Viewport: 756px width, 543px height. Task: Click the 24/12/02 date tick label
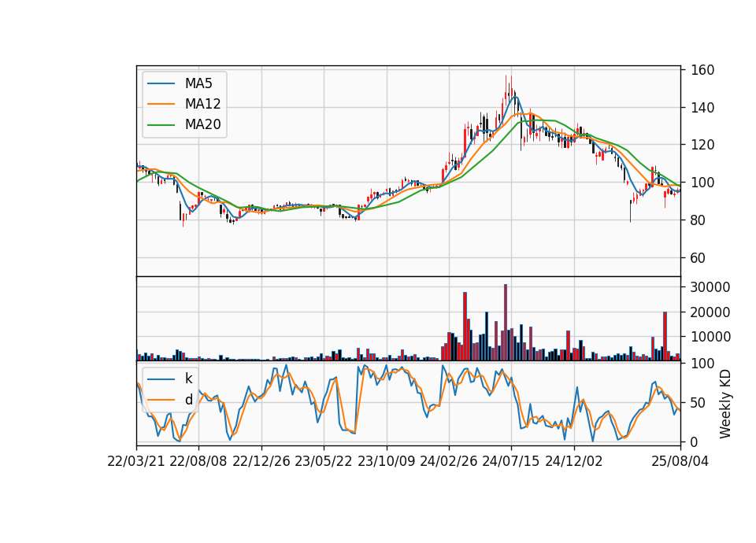click(x=574, y=462)
